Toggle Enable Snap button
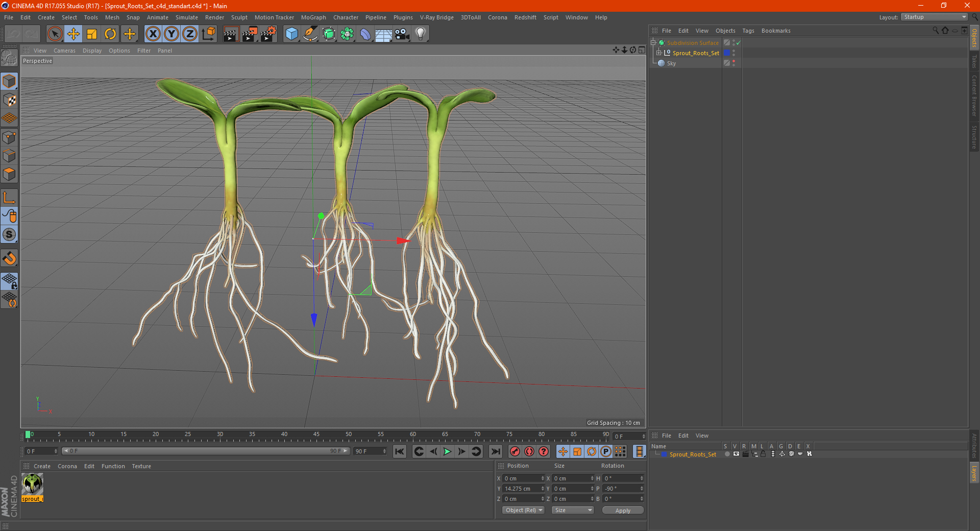The height and width of the screenshot is (531, 980). click(9, 234)
